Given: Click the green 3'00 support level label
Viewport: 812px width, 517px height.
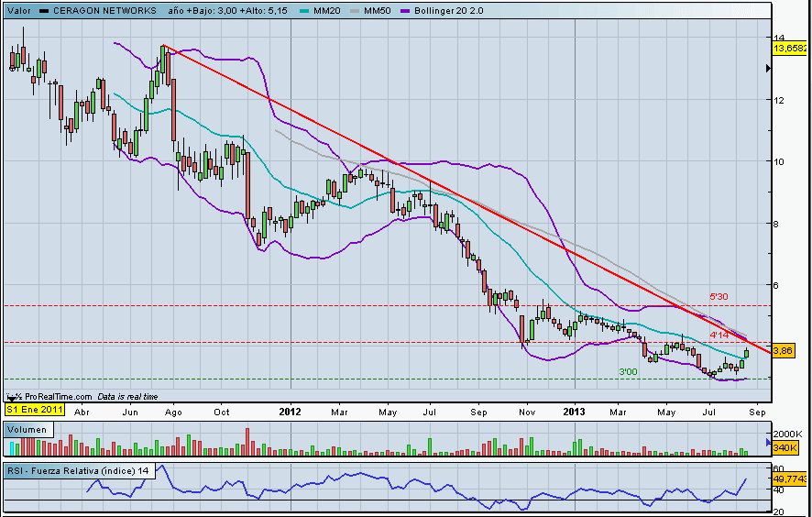Looking at the screenshot, I should point(628,372).
